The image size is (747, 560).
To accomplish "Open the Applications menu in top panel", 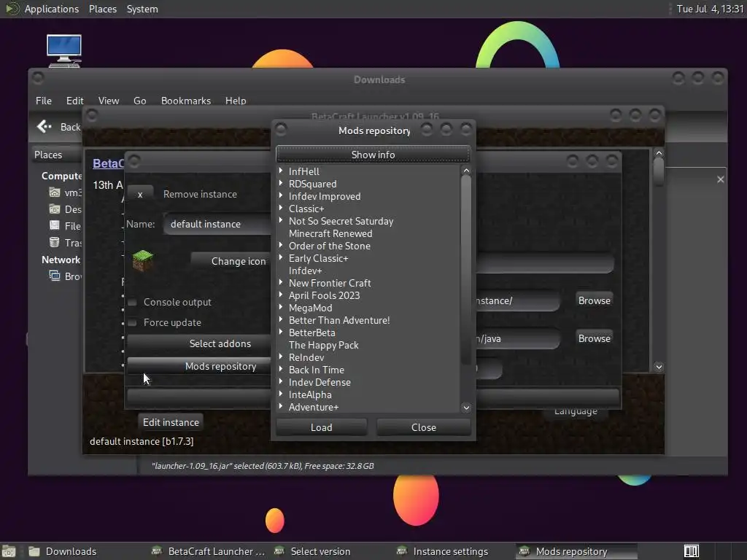I will pyautogui.click(x=52, y=9).
